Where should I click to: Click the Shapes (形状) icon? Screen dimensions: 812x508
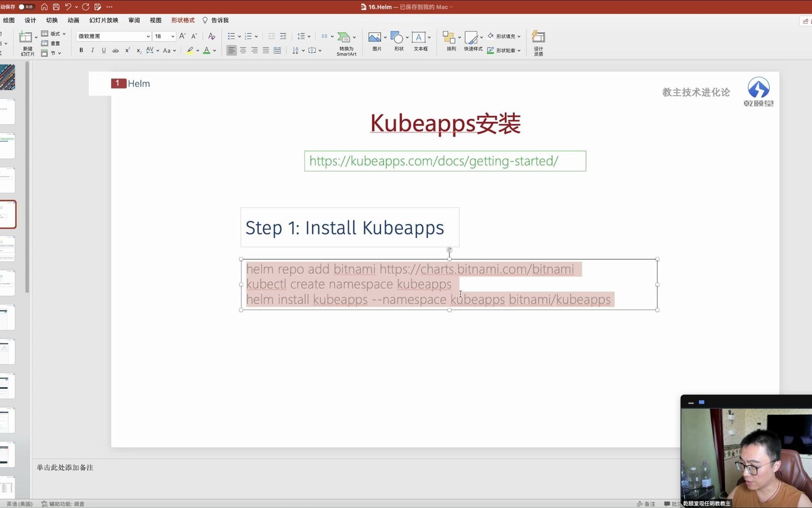coord(397,38)
